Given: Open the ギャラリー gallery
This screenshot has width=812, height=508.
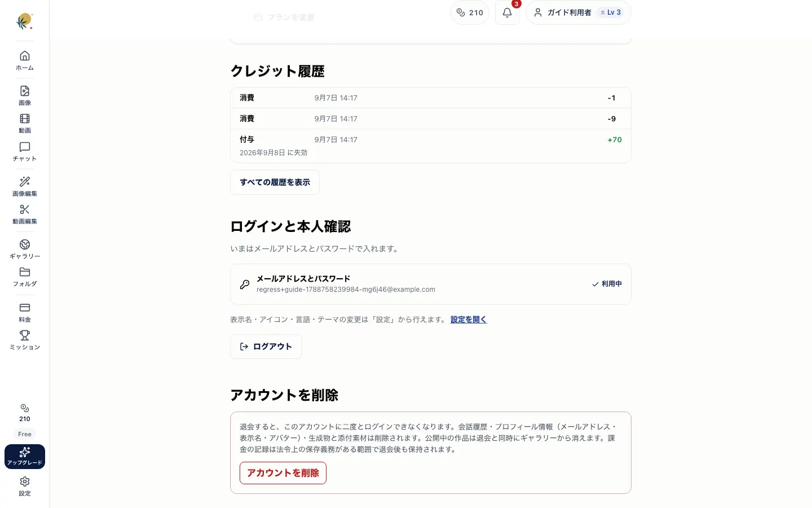Looking at the screenshot, I should coord(25,249).
